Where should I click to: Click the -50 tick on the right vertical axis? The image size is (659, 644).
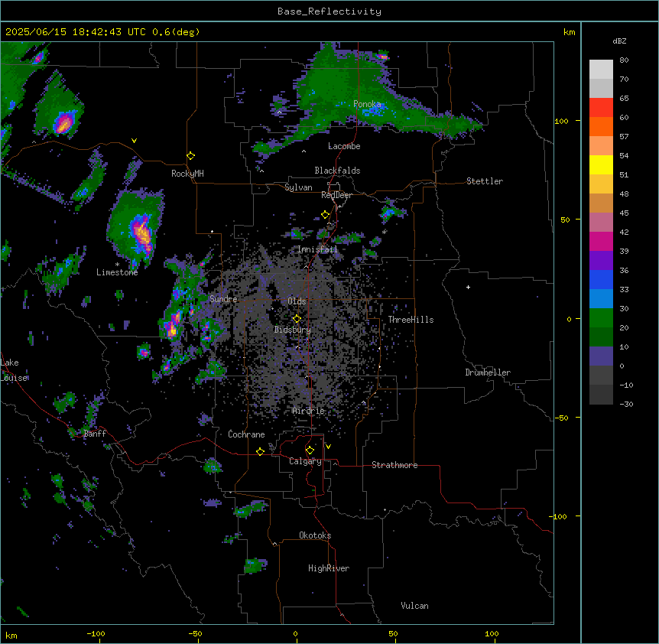pos(561,418)
